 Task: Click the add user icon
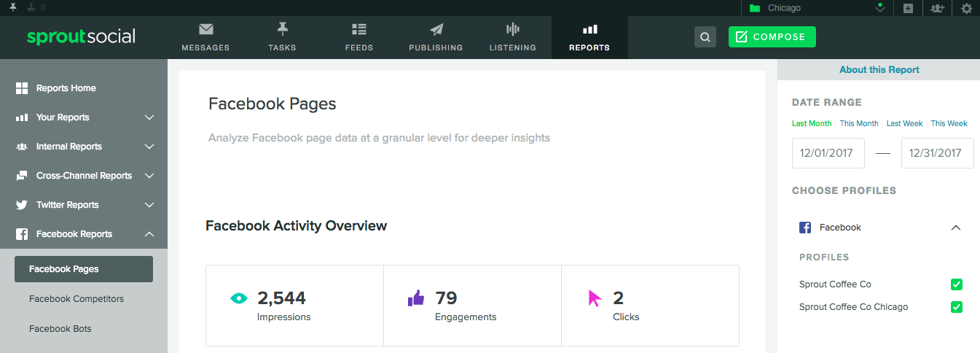click(x=937, y=8)
